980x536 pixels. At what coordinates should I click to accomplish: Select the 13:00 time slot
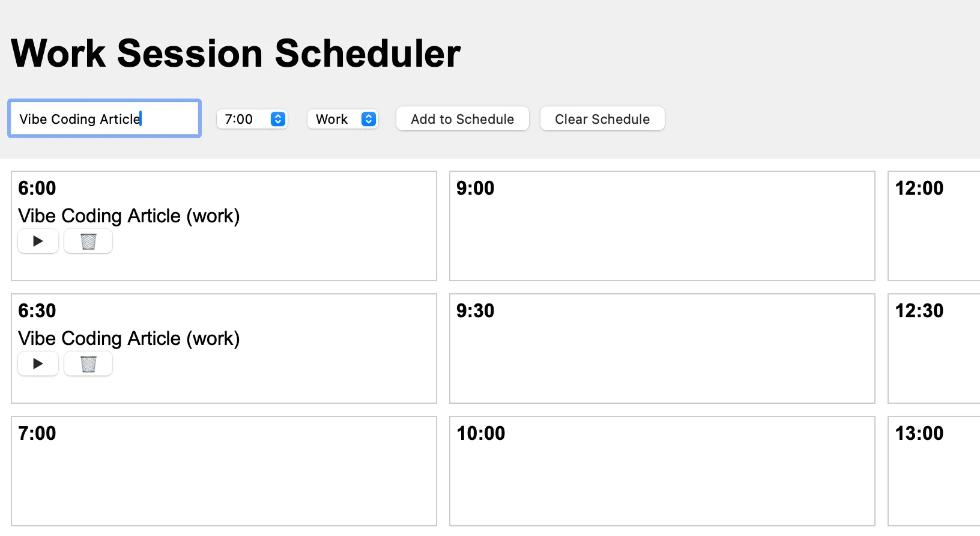click(x=933, y=471)
